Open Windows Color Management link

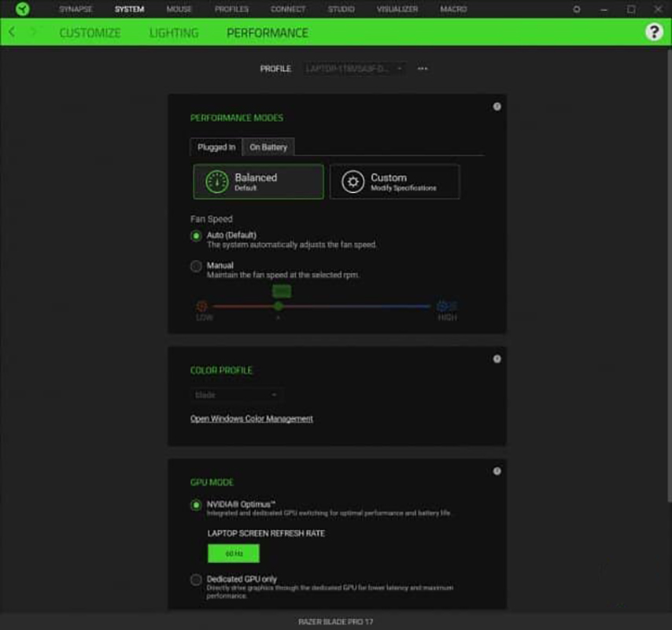pyautogui.click(x=252, y=419)
